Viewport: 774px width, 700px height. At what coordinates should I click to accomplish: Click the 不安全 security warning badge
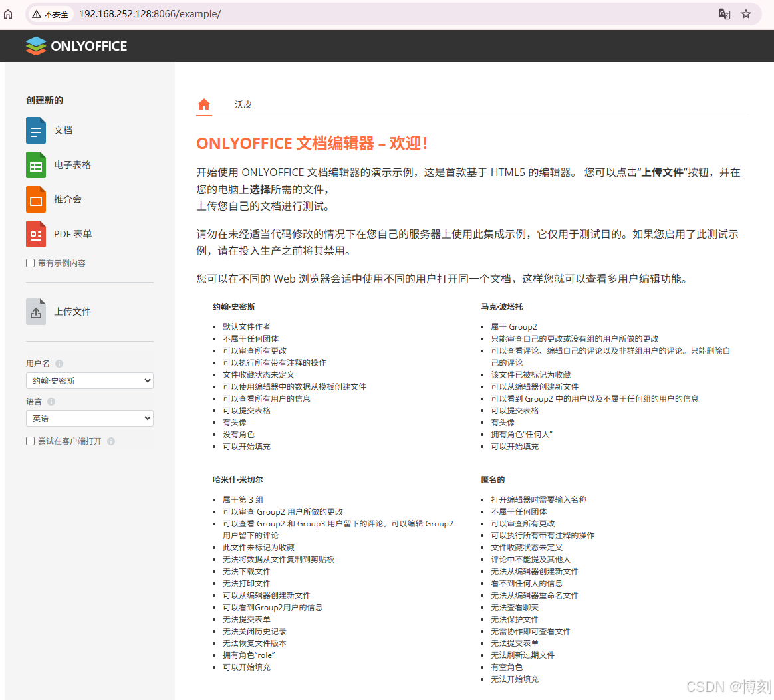51,15
